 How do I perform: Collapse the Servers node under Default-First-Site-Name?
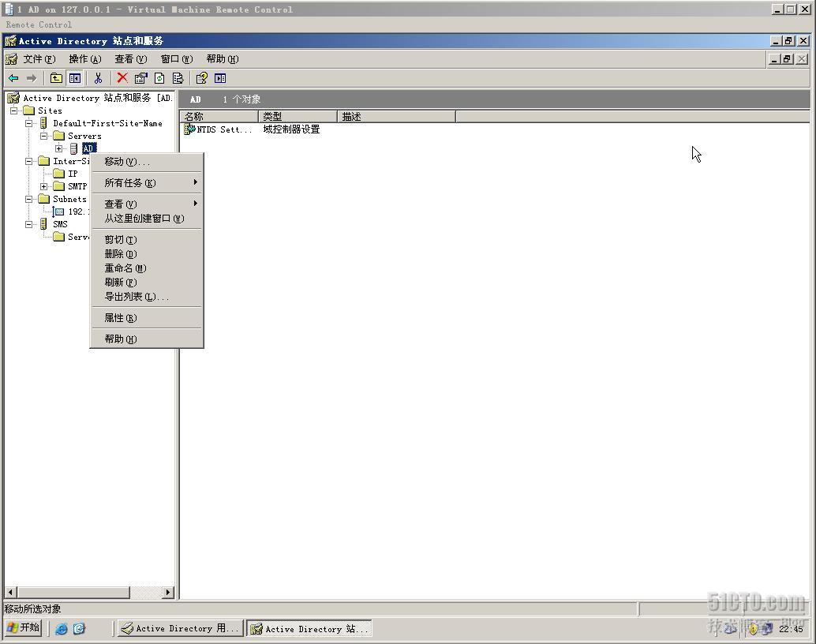point(43,136)
